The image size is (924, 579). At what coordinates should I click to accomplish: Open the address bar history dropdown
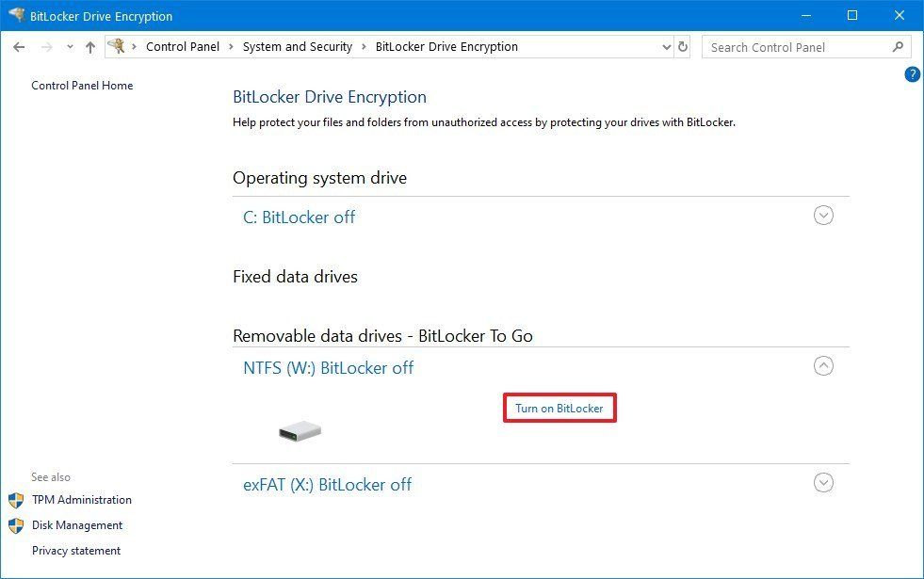[x=667, y=47]
